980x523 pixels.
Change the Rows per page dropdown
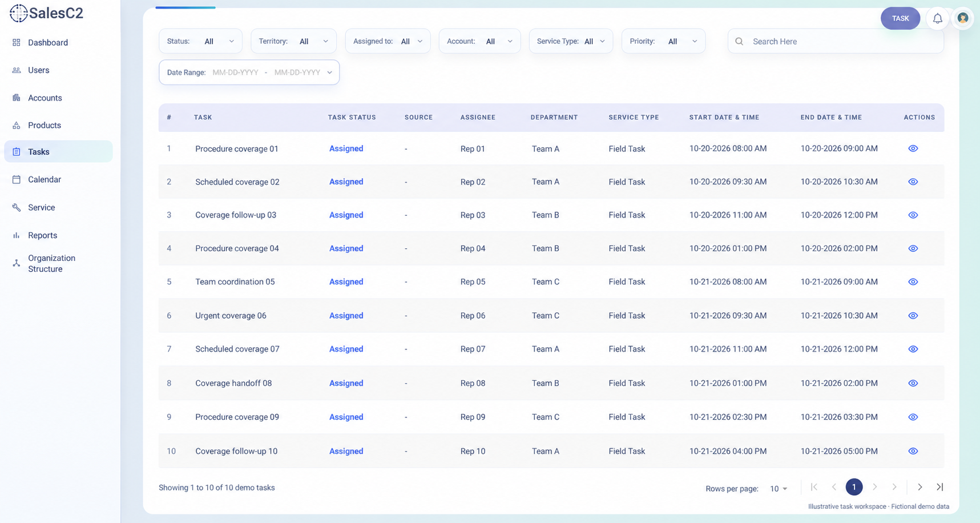click(x=779, y=489)
